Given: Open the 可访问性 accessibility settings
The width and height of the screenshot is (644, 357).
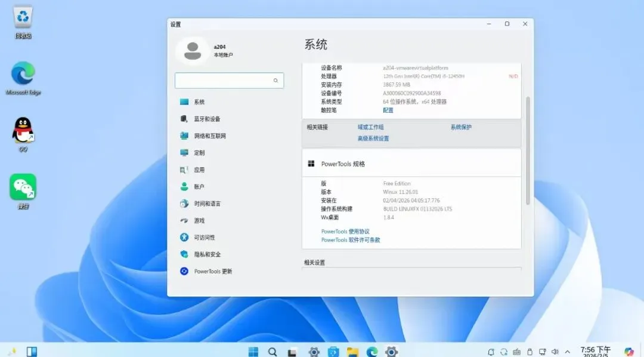Looking at the screenshot, I should click(x=204, y=238).
